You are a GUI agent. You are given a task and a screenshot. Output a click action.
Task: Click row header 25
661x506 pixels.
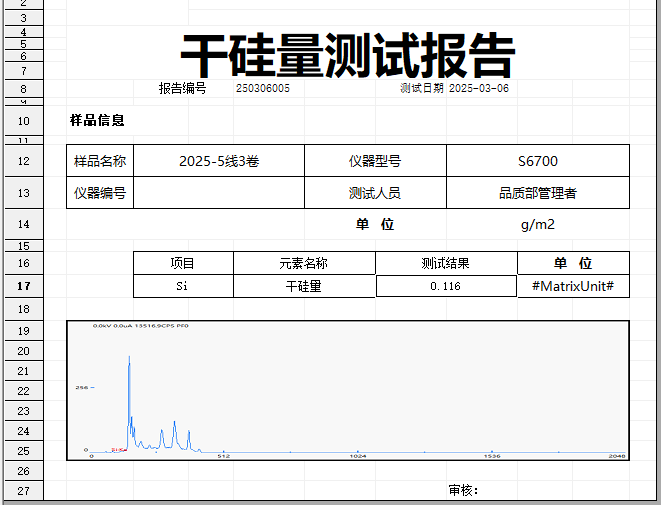click(24, 451)
